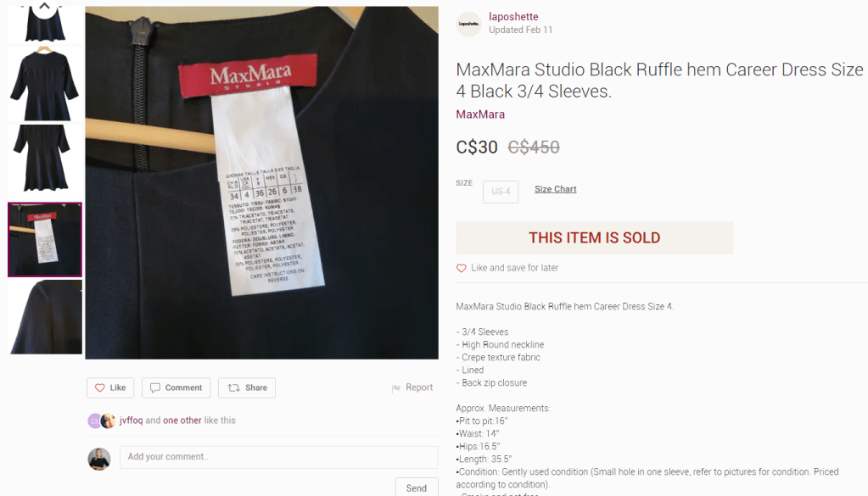Click the share arrows icon on Share

pyautogui.click(x=233, y=387)
